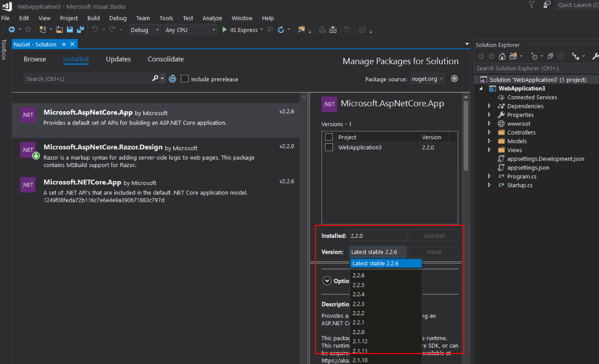Collapse the WebApplication3 project node
The height and width of the screenshot is (364, 599).
click(481, 89)
